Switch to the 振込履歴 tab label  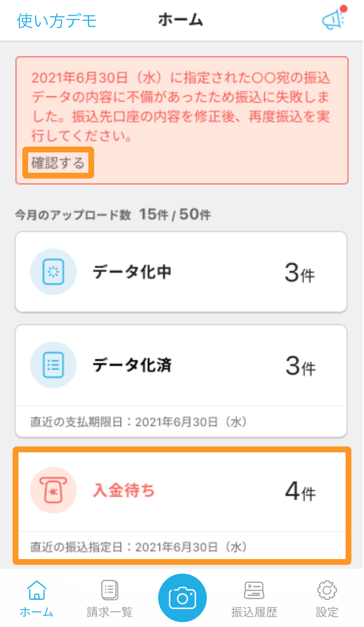coord(254,612)
